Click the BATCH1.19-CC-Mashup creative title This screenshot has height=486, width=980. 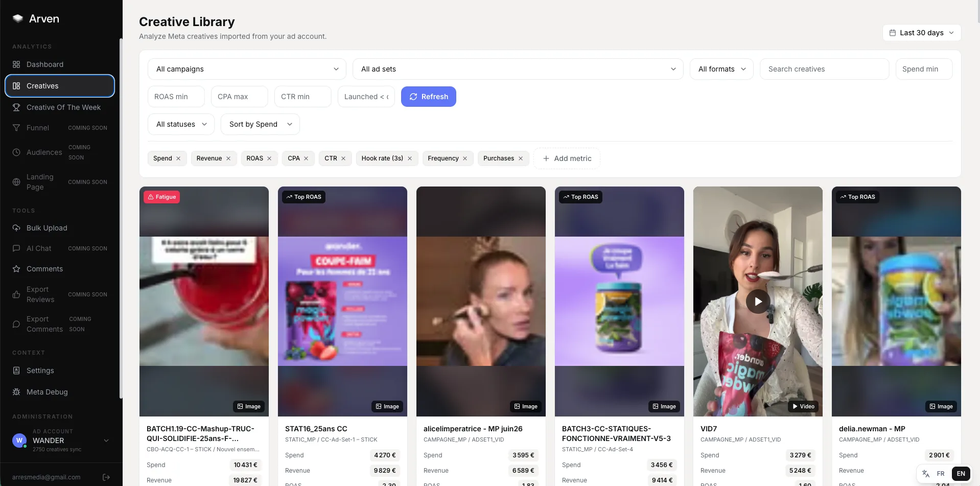(200, 433)
